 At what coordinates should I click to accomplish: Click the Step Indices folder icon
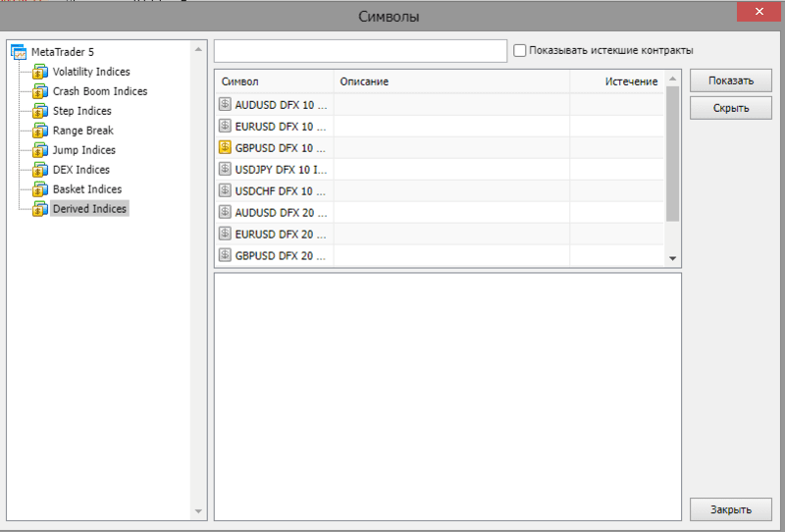[x=40, y=111]
